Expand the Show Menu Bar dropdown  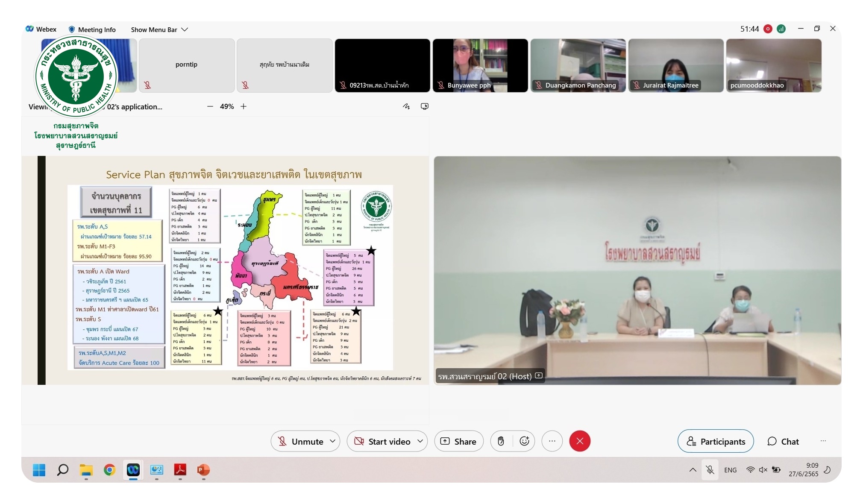click(159, 29)
